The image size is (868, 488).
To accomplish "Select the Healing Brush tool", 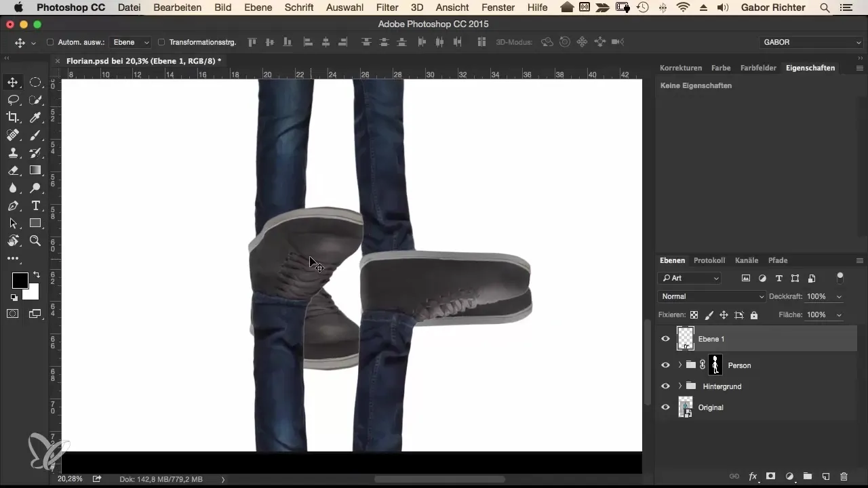I will pos(13,136).
